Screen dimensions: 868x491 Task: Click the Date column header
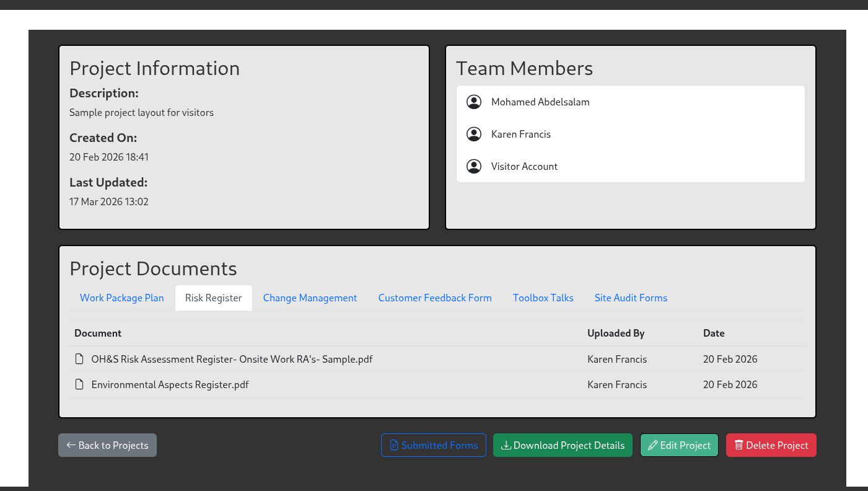tap(714, 333)
